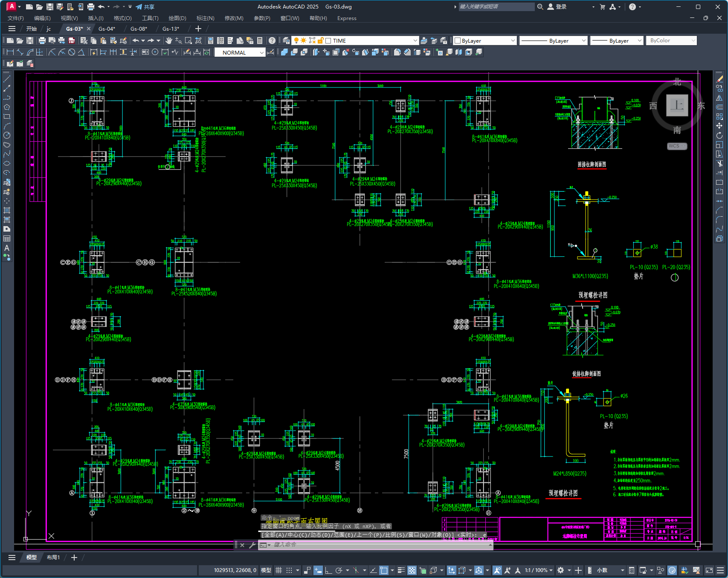Click the 共享 share button
Viewport: 728px width, 578px height.
tap(145, 7)
